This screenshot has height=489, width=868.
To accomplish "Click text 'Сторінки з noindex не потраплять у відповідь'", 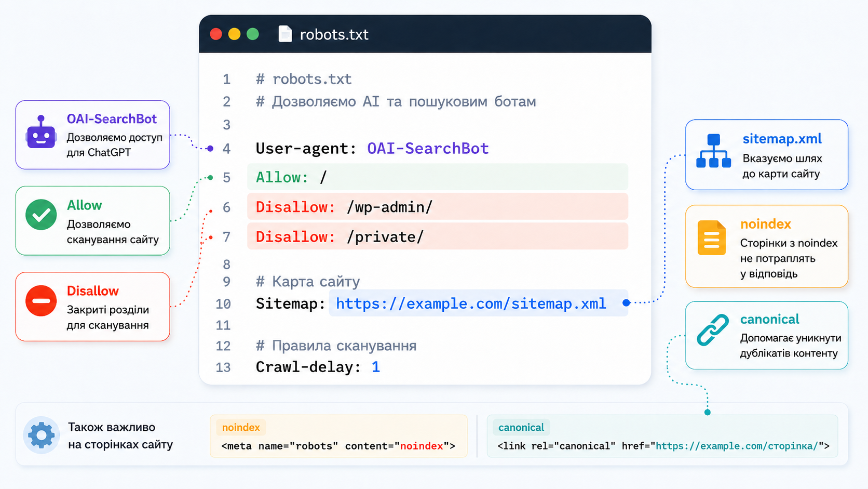I will click(789, 258).
